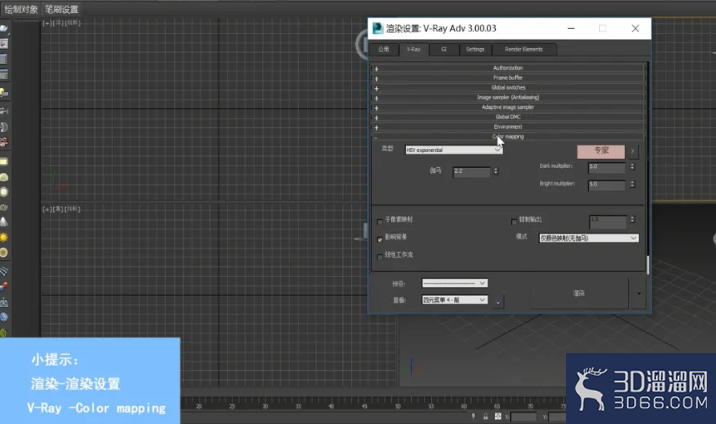This screenshot has width=716, height=424.
Task: Open the 模式 color mapping mode dropdown
Action: tap(589, 238)
